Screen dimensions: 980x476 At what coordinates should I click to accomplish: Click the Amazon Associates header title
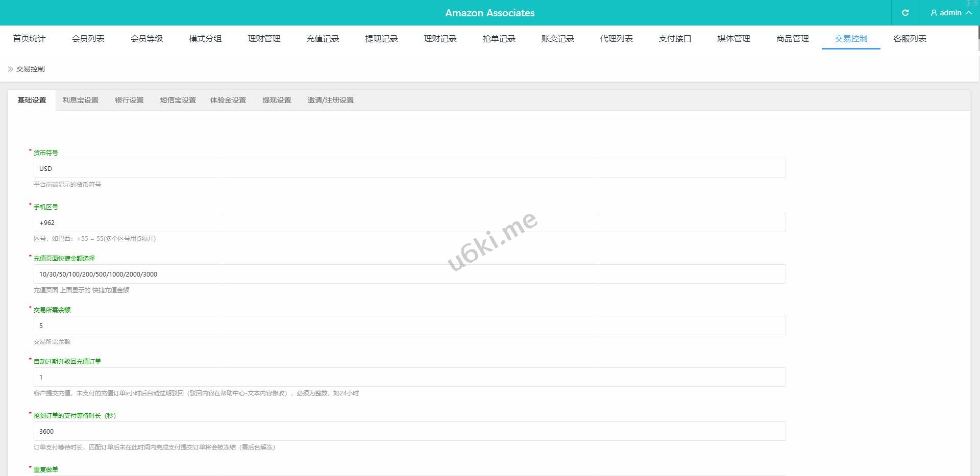coord(489,13)
